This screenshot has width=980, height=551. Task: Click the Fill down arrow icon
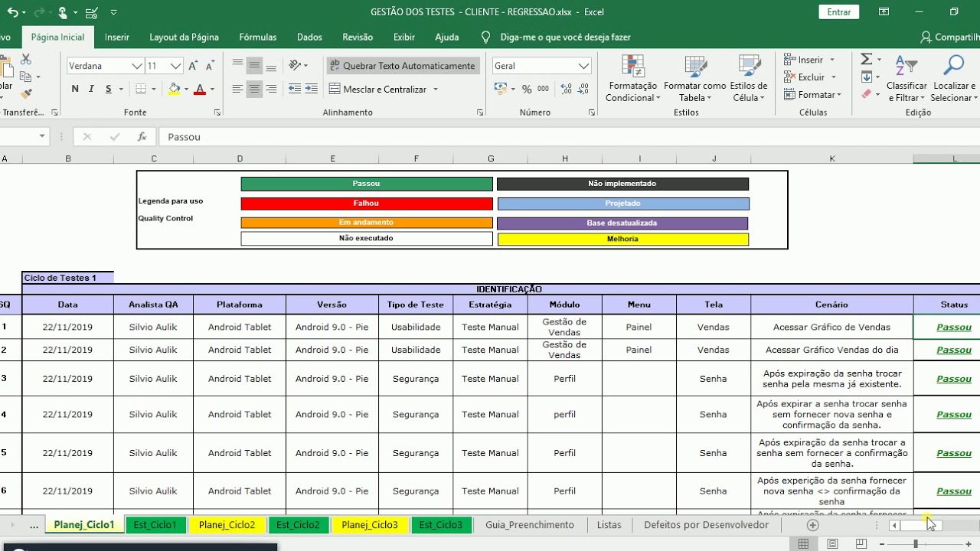(x=866, y=77)
